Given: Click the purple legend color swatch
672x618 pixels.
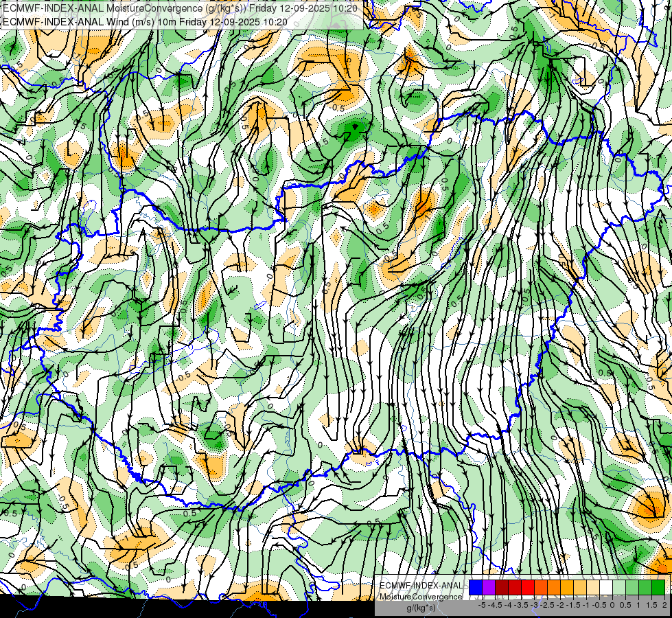Looking at the screenshot, I should (x=489, y=587).
